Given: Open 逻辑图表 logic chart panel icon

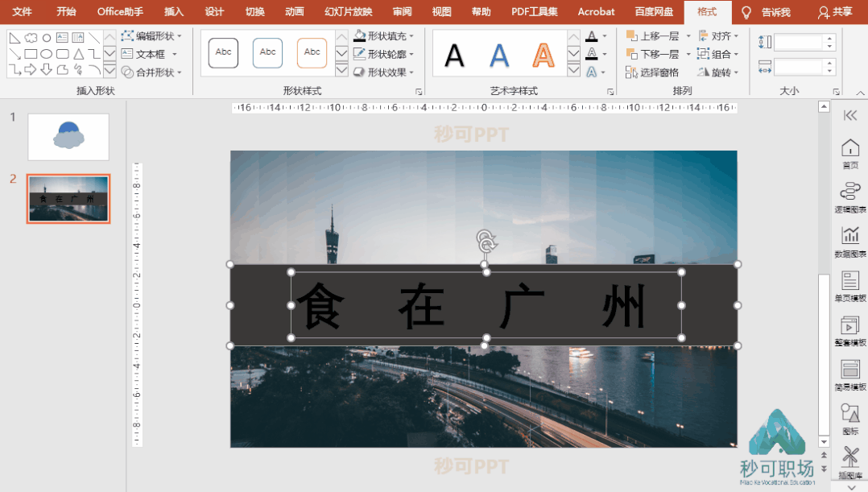Looking at the screenshot, I should [849, 194].
